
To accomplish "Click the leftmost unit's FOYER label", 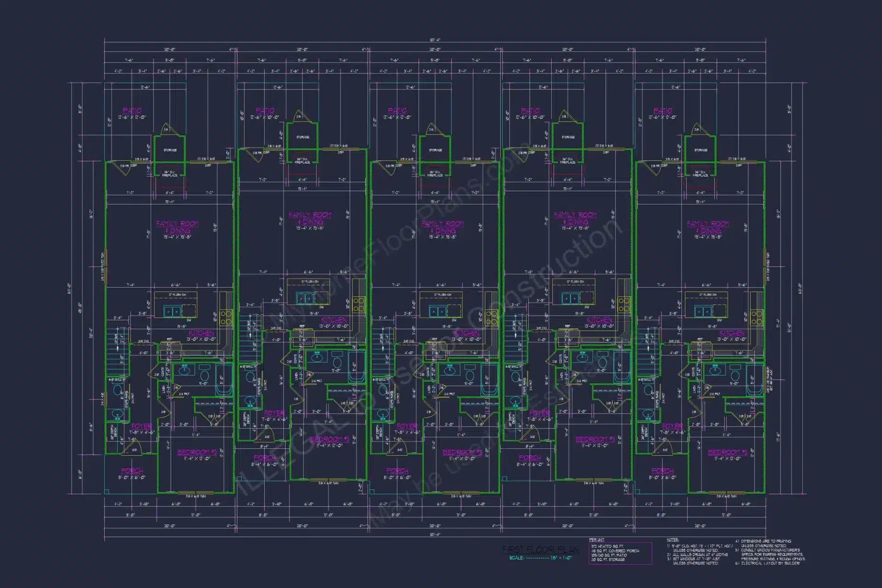I will (x=141, y=426).
